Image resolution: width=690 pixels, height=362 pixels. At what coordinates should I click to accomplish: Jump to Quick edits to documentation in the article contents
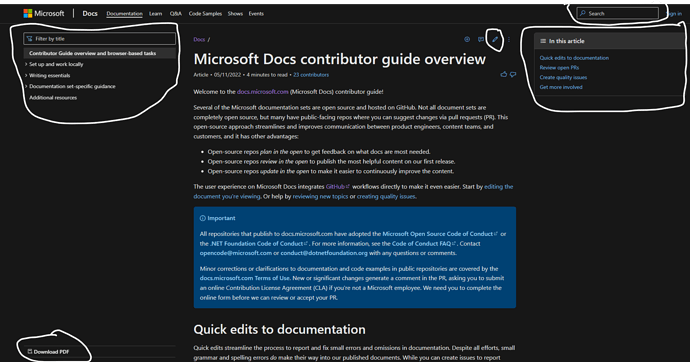tap(574, 58)
